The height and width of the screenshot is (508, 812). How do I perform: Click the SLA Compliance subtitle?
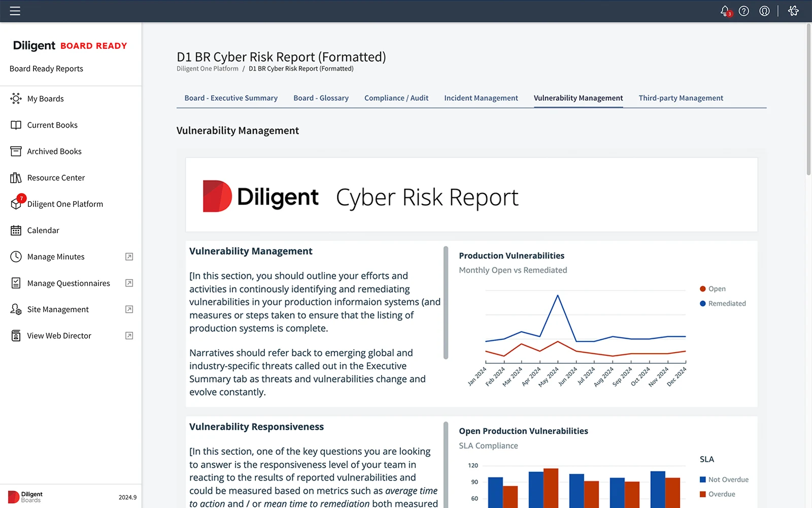coord(488,446)
